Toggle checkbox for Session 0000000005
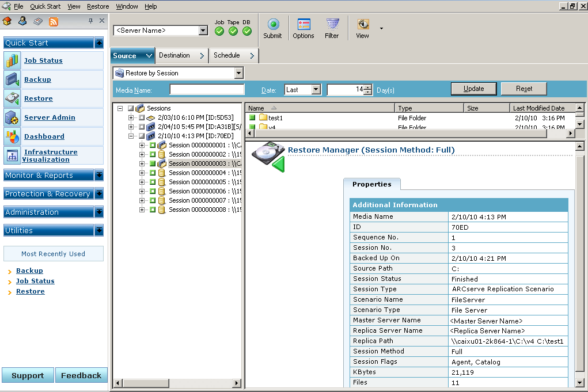The height and width of the screenshot is (392, 588). pos(153,182)
